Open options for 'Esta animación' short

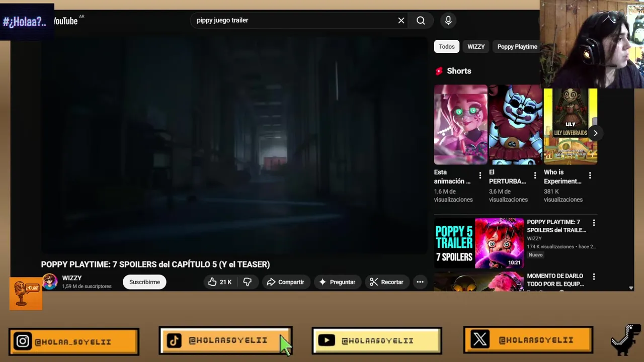pyautogui.click(x=480, y=176)
